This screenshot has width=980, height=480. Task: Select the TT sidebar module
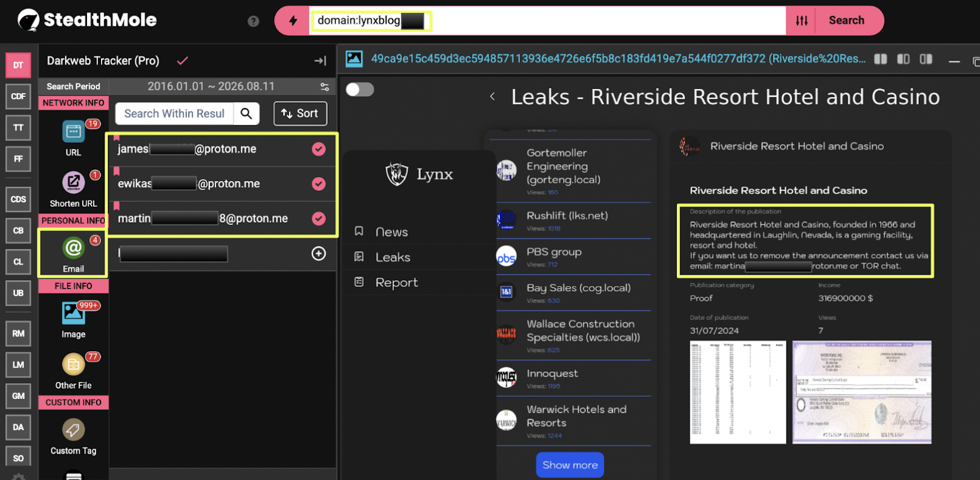click(18, 128)
